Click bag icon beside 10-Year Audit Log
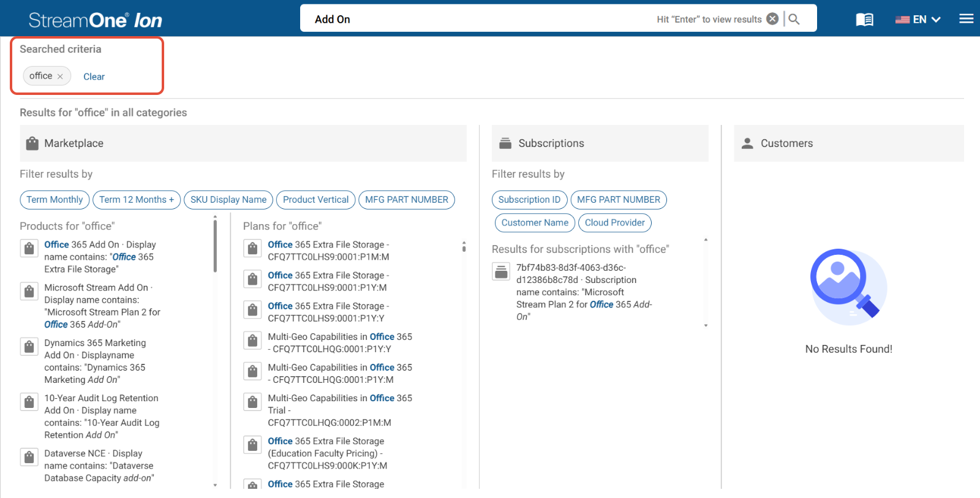980x498 pixels. (29, 402)
